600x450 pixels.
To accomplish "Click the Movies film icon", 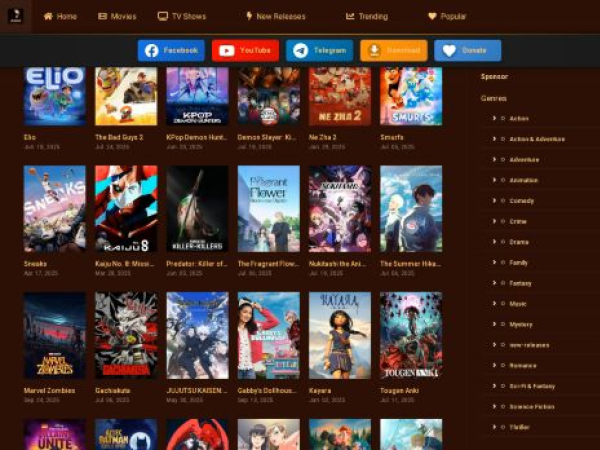I will tap(103, 17).
